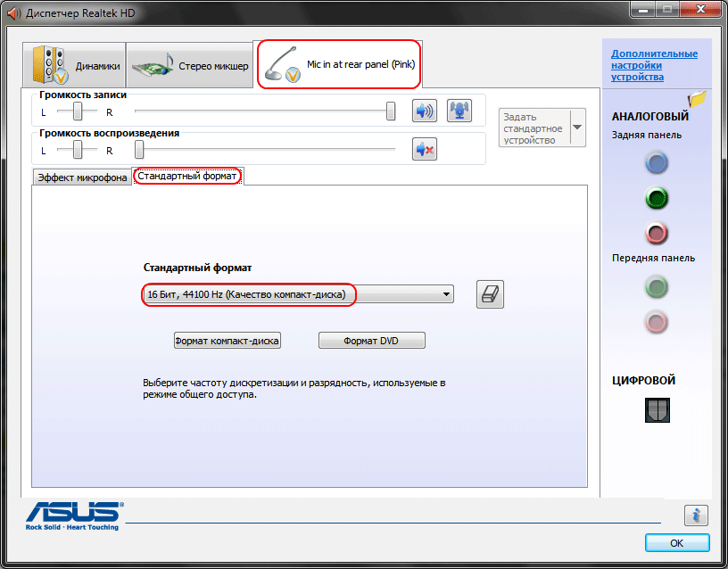The height and width of the screenshot is (569, 728).
Task: Unmute the playback volume
Action: [x=424, y=150]
